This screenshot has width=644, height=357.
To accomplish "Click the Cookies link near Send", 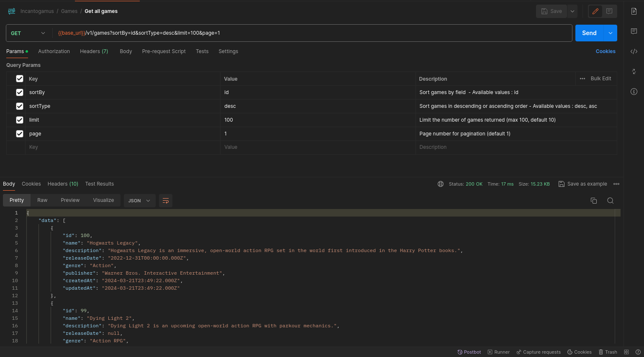I will click(606, 51).
